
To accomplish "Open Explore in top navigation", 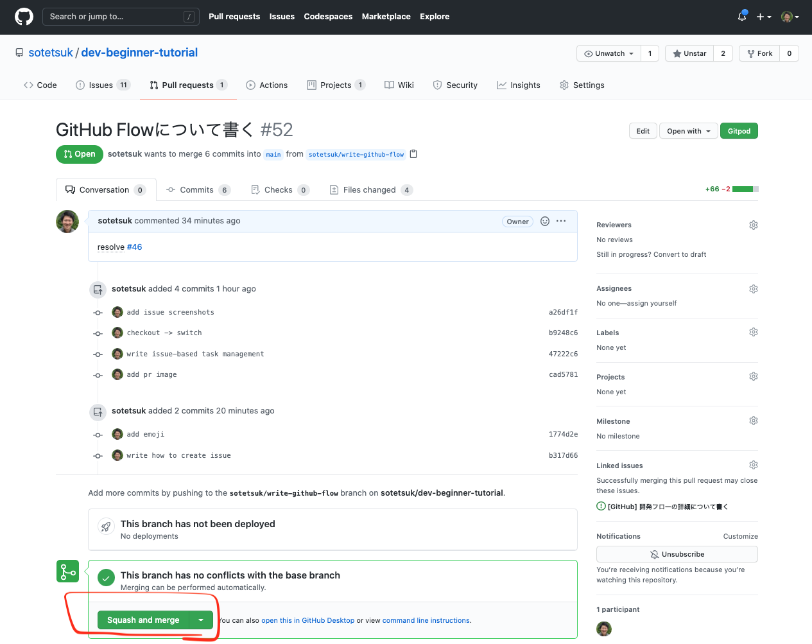I will 435,17.
